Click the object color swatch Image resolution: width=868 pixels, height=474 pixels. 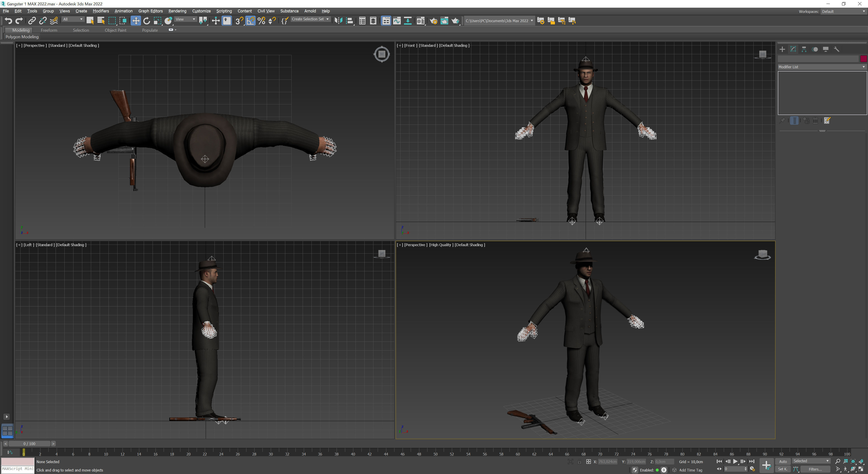tap(863, 59)
